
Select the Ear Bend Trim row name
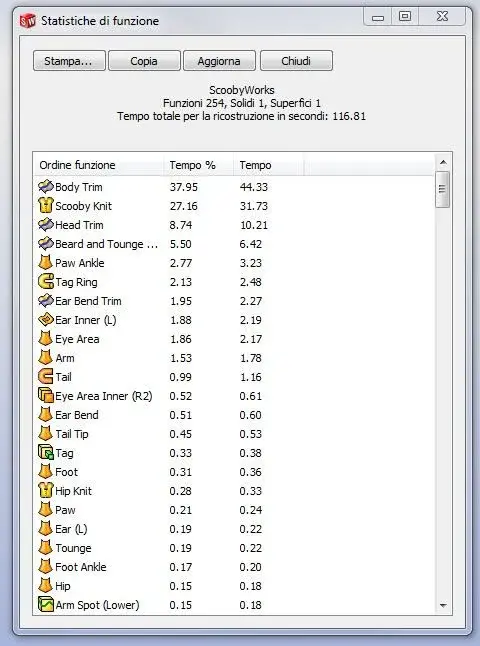coord(88,301)
